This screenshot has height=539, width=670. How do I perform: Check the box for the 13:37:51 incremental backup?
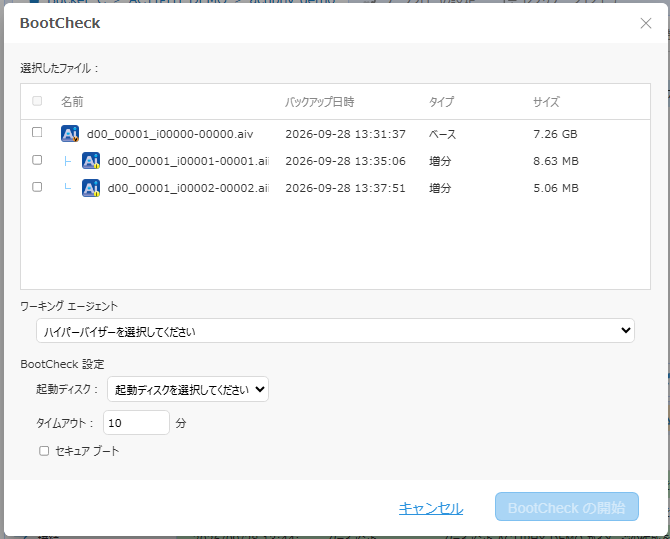37,187
